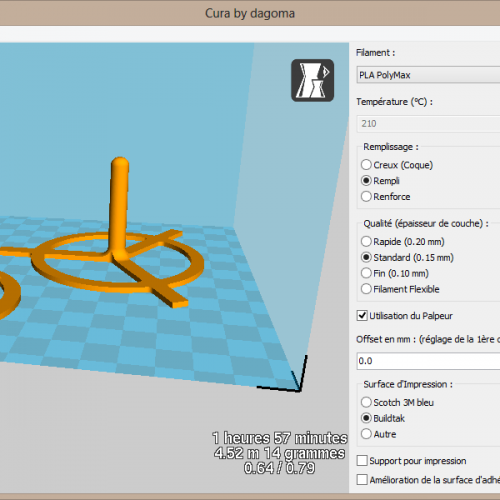Click the view mode icon in viewport
The width and height of the screenshot is (500, 500).
click(x=312, y=80)
